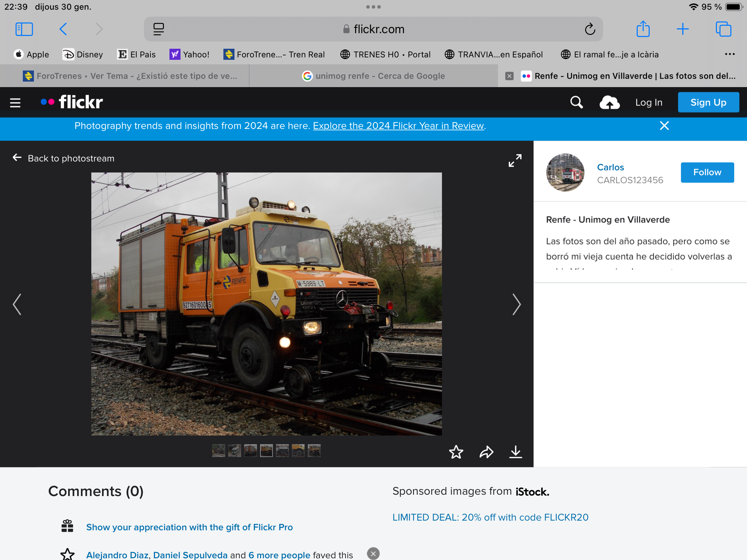Viewport: 747px width, 560px height.
Task: Switch to the unimog renfe Google tab
Action: [373, 76]
